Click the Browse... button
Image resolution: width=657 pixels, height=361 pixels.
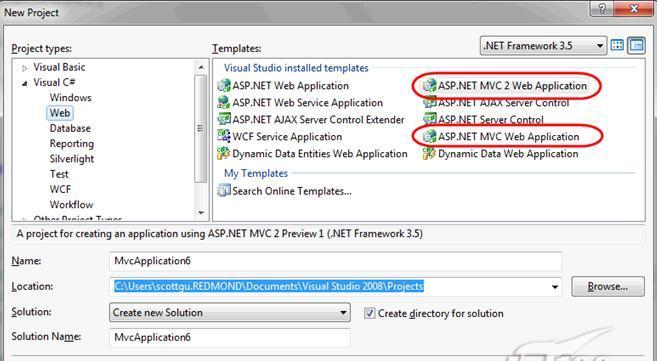608,286
